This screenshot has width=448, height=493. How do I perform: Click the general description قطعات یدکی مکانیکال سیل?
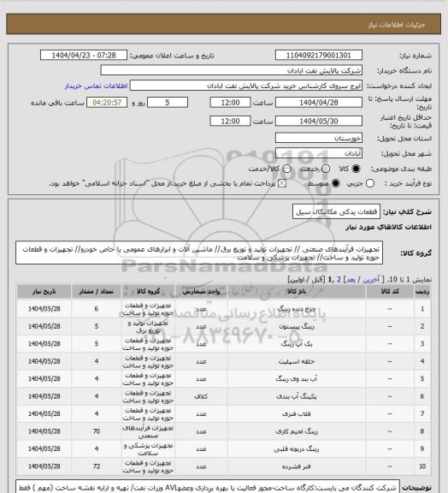tap(336, 212)
